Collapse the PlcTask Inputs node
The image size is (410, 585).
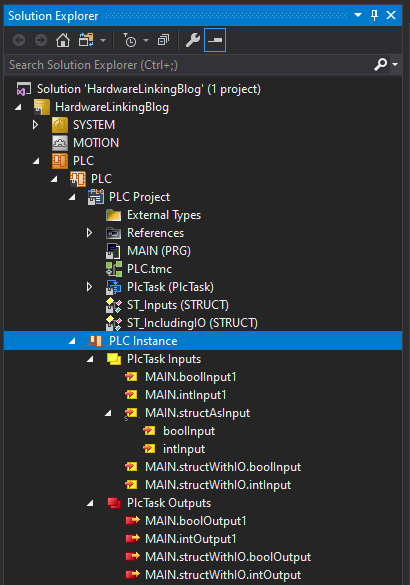click(x=90, y=359)
